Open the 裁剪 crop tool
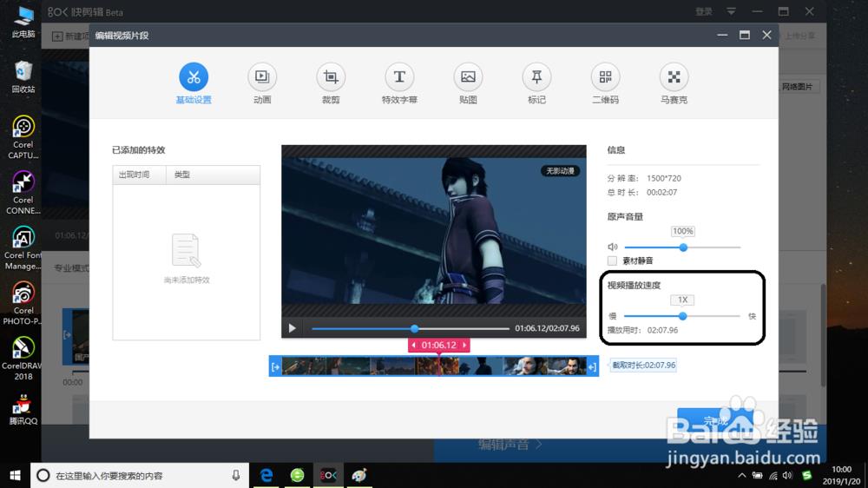Viewport: 868px width, 488px height. point(331,77)
